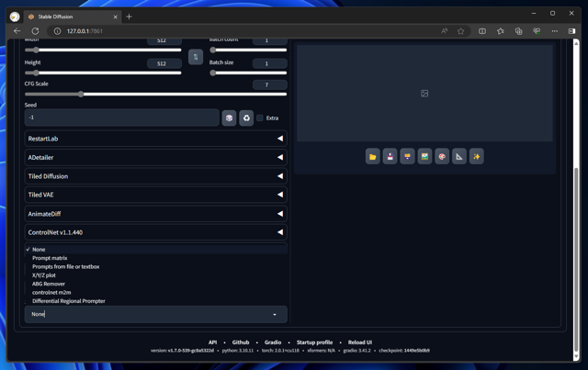Screen dimensions: 588x370
Task: Click the sparkles hires fix icon
Action: pos(477,157)
